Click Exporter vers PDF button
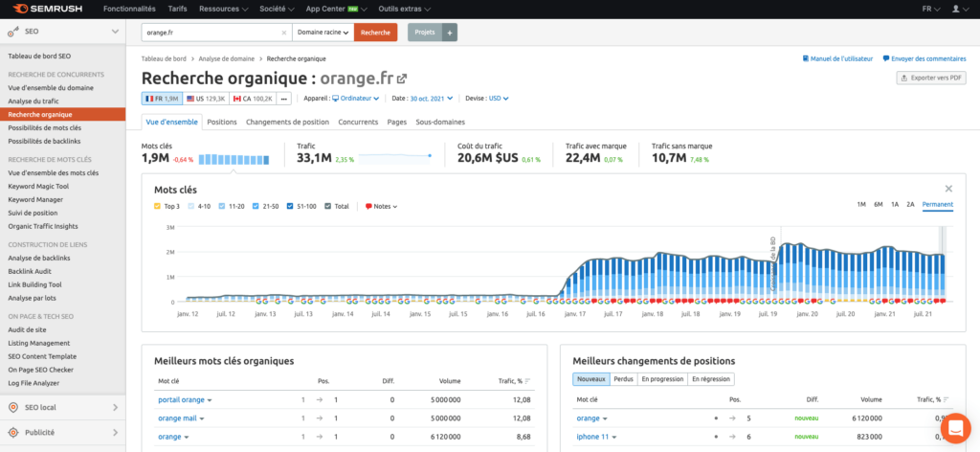The width and height of the screenshot is (980, 452). (931, 79)
